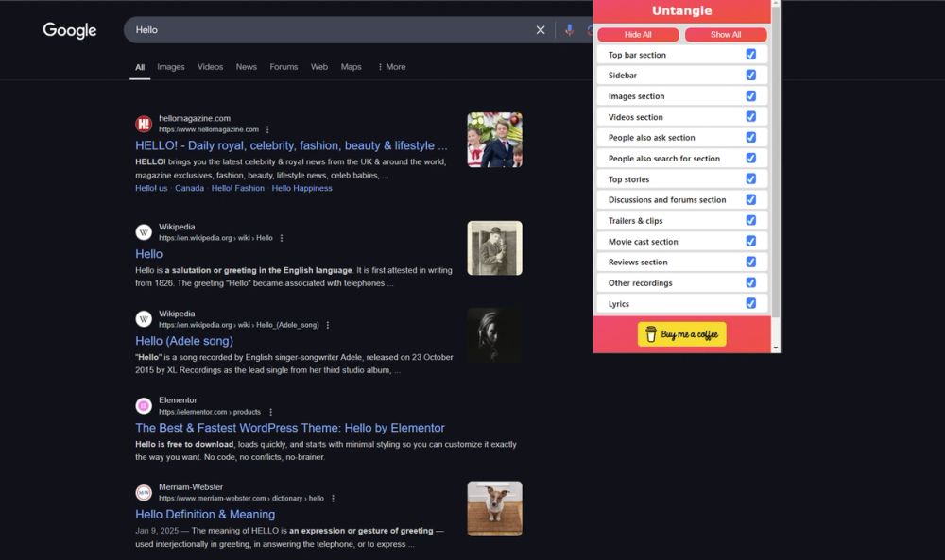The height and width of the screenshot is (560, 945).
Task: Uncheck the Sidebar checkbox
Action: 751,75
